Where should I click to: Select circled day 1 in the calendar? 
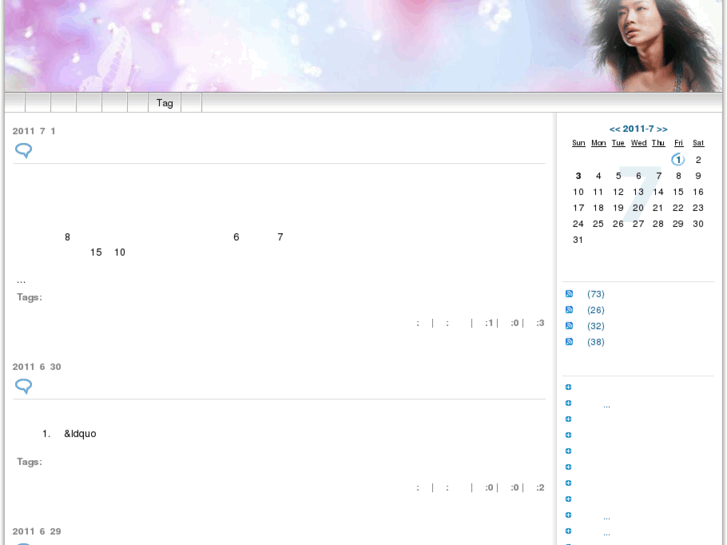click(x=678, y=160)
